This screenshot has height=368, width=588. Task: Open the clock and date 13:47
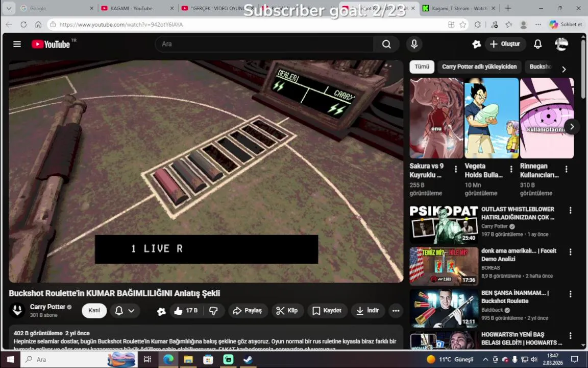(552, 359)
